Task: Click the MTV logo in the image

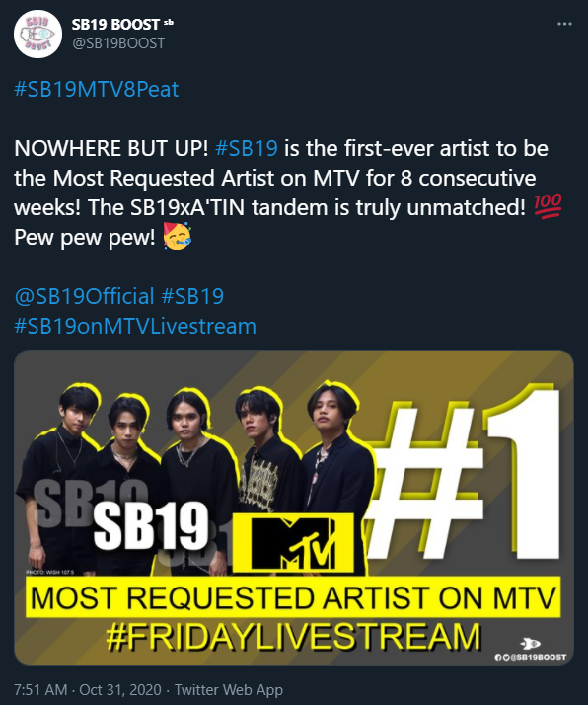Action: [293, 544]
